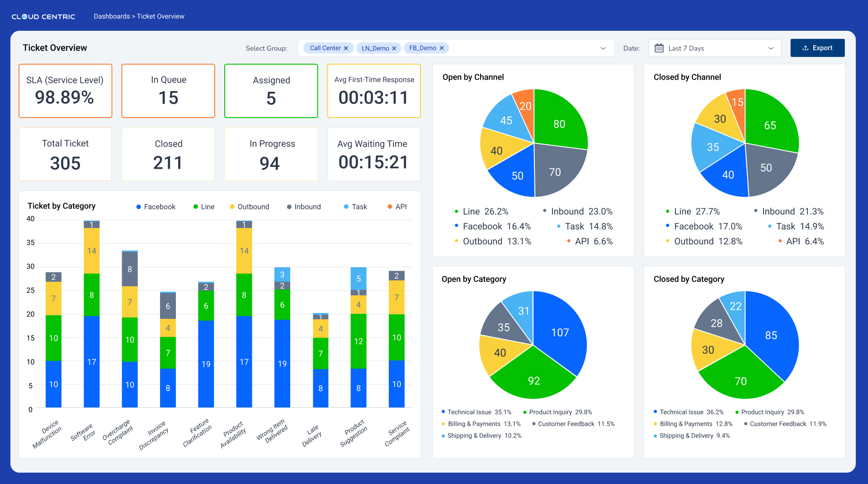Select the In Queue card
Viewport: 868px width, 484px height.
click(168, 91)
